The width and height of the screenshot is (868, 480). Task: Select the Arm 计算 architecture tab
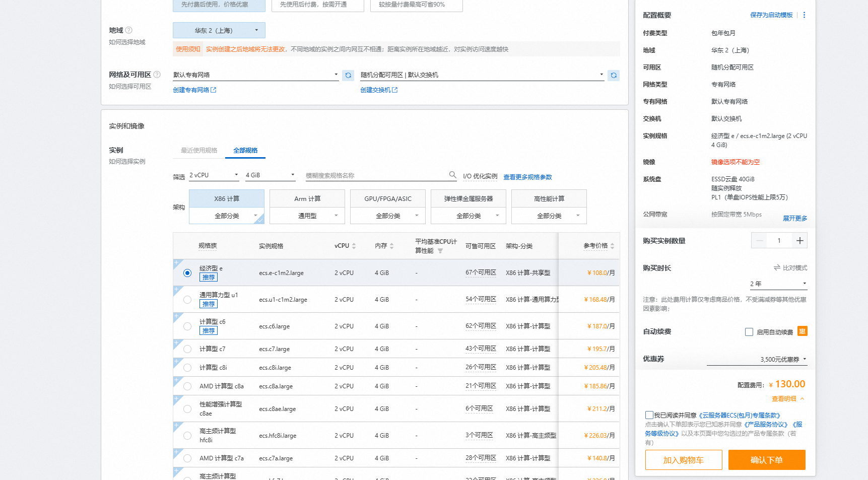(307, 198)
